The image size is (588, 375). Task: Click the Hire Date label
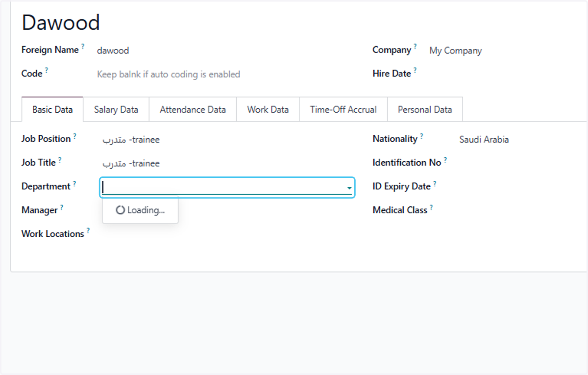tap(392, 74)
